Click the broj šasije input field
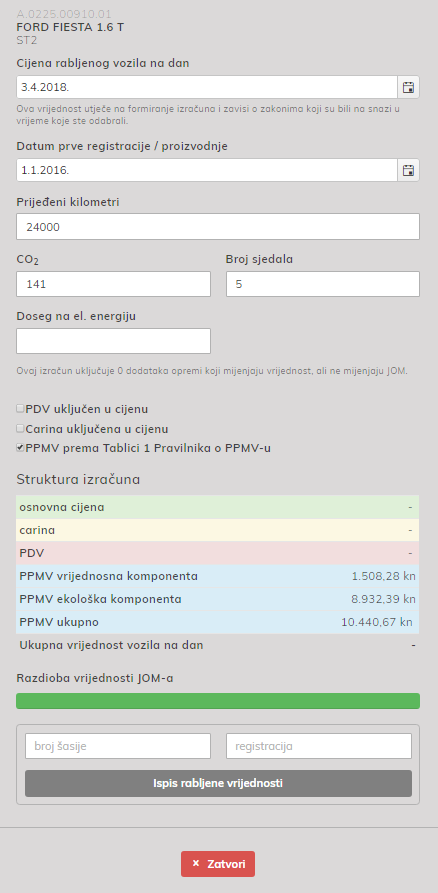Image resolution: width=438 pixels, height=893 pixels. click(118, 746)
